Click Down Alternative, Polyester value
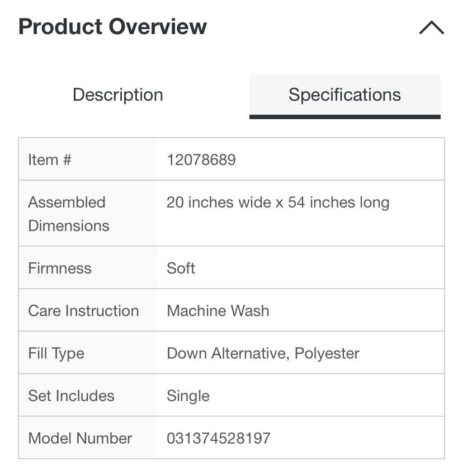Image resolution: width=463 pixels, height=476 pixels. (263, 354)
